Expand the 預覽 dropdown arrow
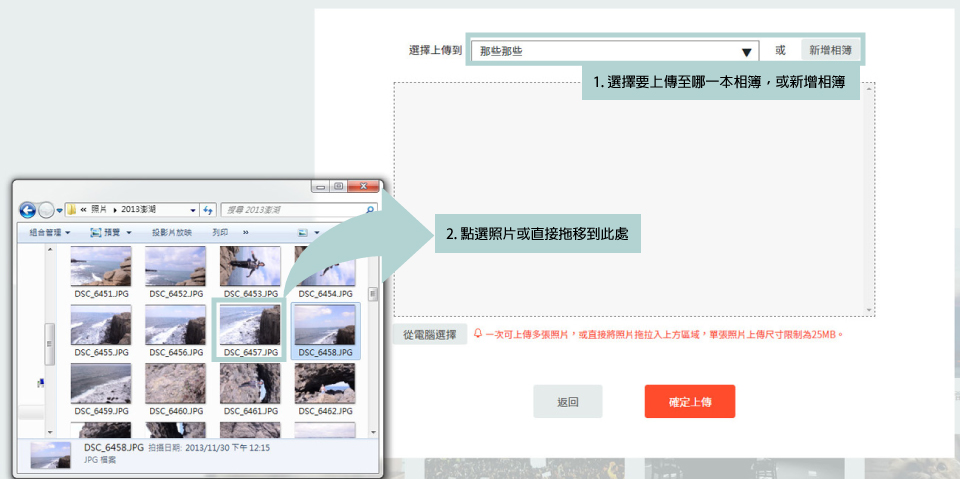Viewport: 960px width, 479px height. (129, 233)
